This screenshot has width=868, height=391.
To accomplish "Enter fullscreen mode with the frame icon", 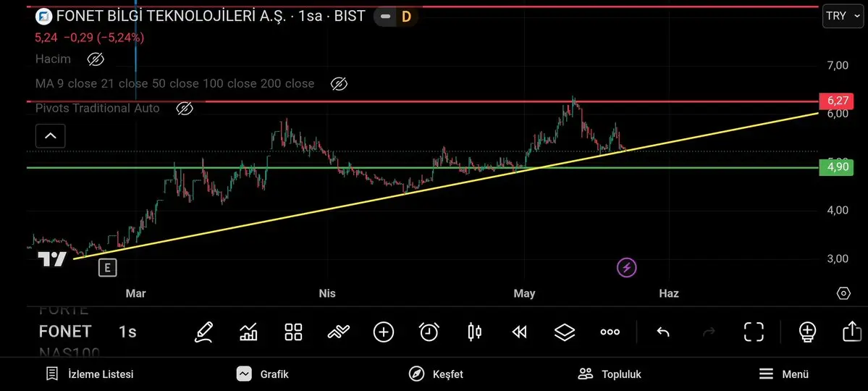I will [754, 332].
